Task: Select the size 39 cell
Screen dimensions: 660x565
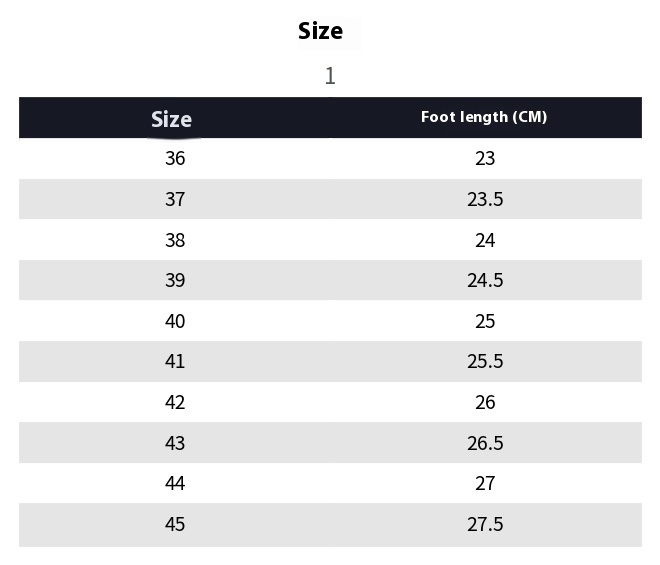Action: point(175,280)
